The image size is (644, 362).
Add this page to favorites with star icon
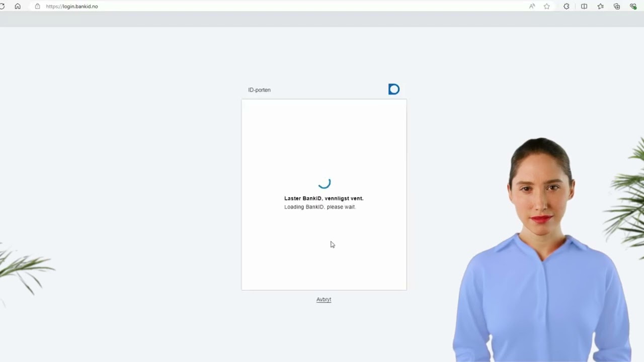coord(547,6)
